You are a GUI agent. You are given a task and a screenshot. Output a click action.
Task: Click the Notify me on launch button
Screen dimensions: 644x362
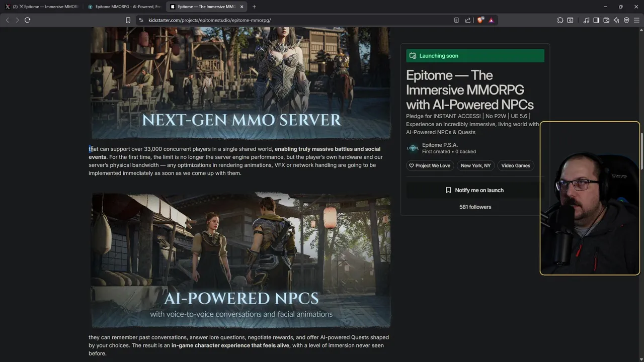pyautogui.click(x=475, y=190)
